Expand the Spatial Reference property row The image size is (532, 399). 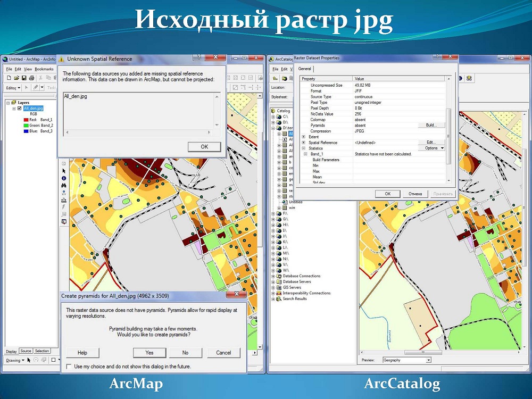(304, 143)
